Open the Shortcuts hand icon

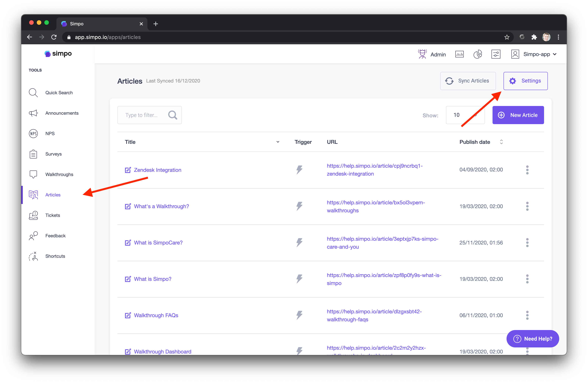(33, 256)
